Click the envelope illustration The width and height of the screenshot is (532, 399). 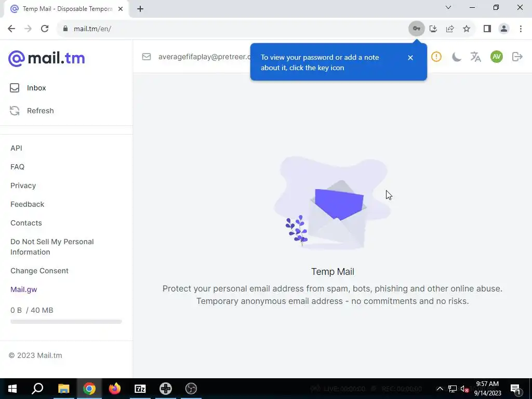coord(332,203)
